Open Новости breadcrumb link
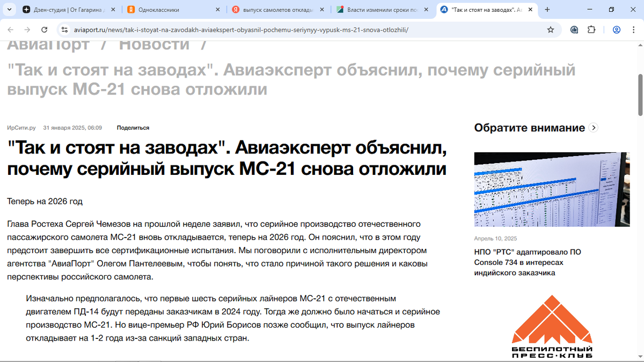The height and width of the screenshot is (362, 644). (x=154, y=46)
